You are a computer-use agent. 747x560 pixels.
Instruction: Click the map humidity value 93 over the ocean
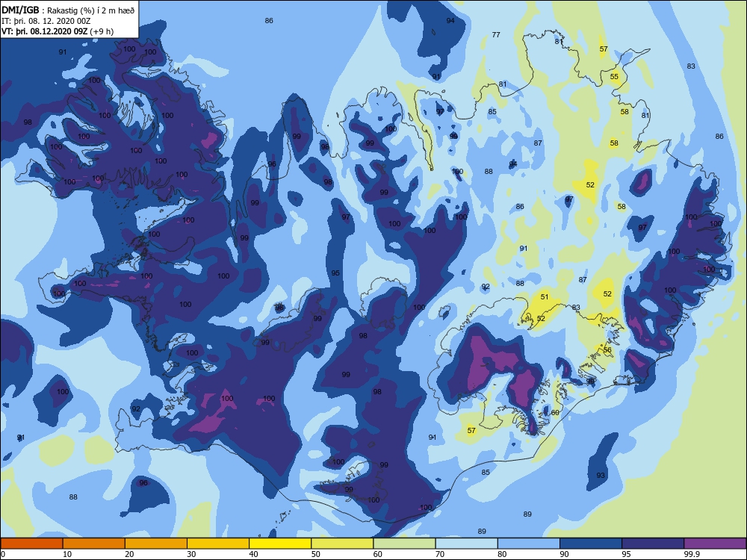601,475
